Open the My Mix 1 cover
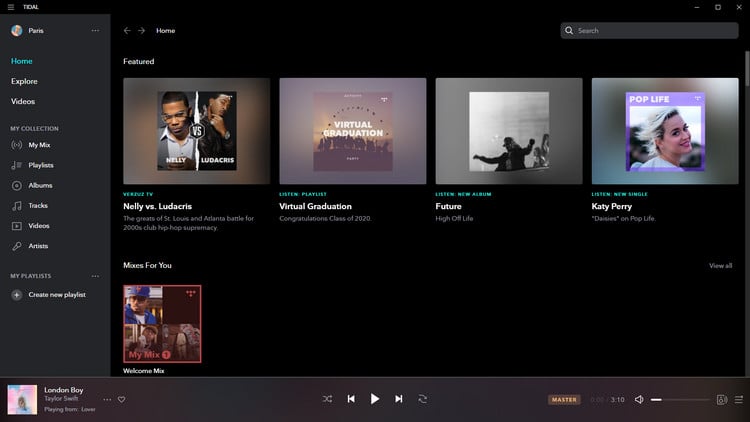The image size is (750, 422). [162, 324]
